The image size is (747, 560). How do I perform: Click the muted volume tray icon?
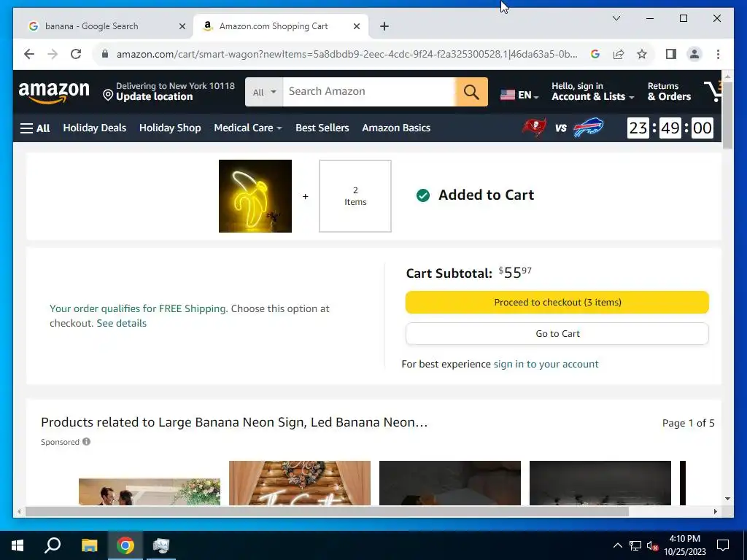[x=653, y=545]
